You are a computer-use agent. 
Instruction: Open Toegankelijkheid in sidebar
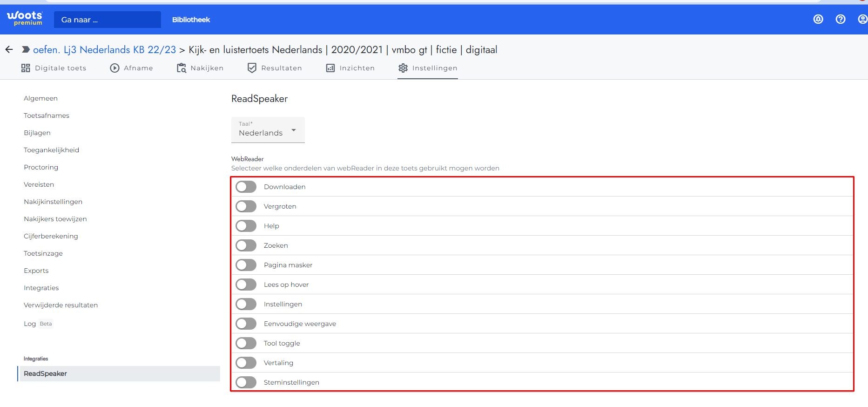pyautogui.click(x=52, y=150)
